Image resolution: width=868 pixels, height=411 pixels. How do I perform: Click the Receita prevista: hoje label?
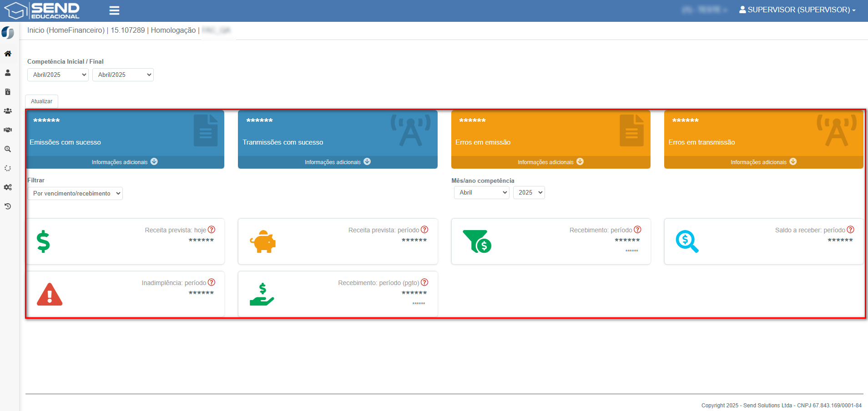[x=176, y=230]
